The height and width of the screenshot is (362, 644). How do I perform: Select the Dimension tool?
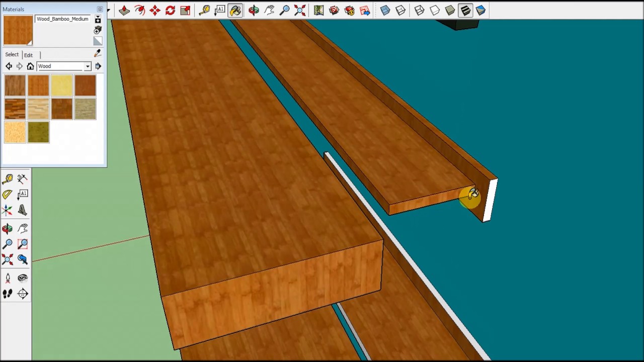click(22, 178)
